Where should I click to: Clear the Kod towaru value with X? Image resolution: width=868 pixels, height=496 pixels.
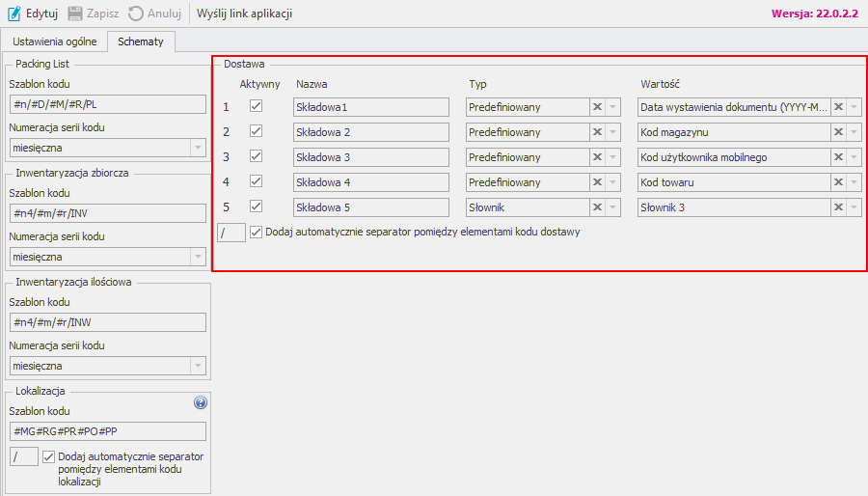point(839,182)
